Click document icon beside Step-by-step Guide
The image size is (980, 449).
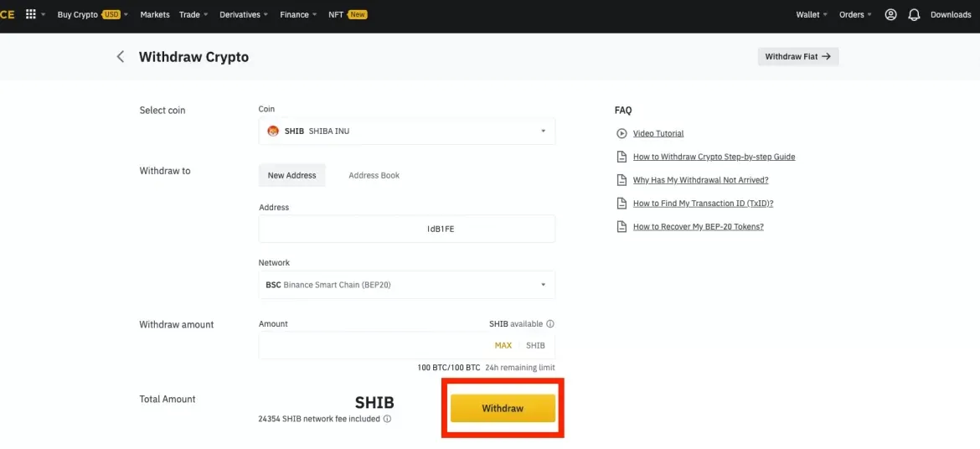click(x=622, y=157)
